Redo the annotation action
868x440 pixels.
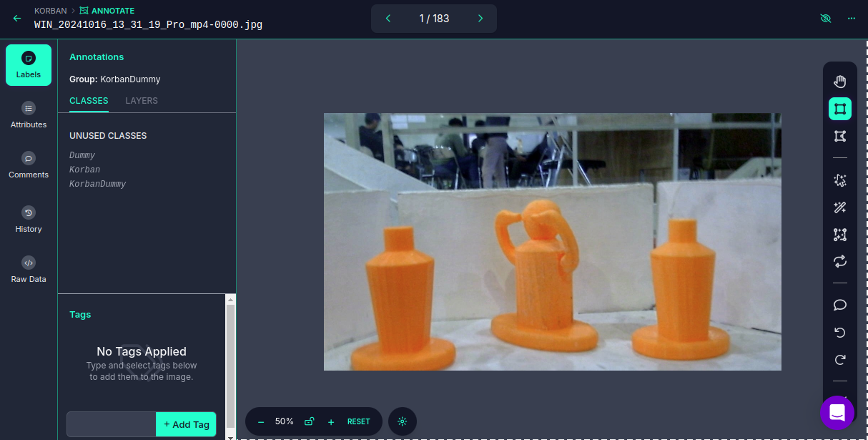(840, 360)
